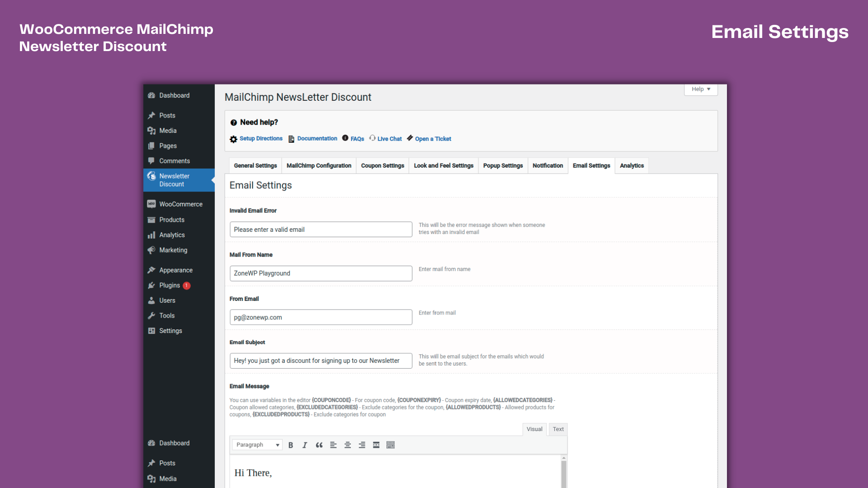Insert Read More tag in the editor

pyautogui.click(x=376, y=445)
